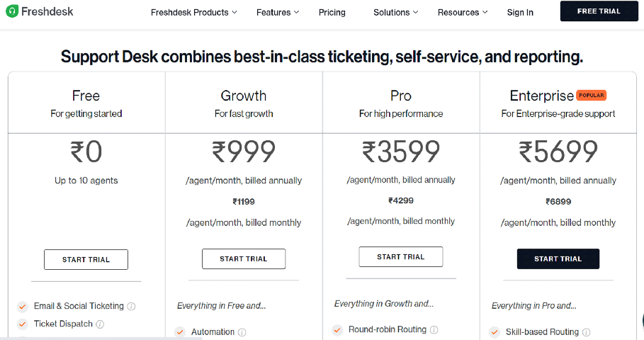
Task: Open the Solutions dropdown menu
Action: click(x=396, y=12)
